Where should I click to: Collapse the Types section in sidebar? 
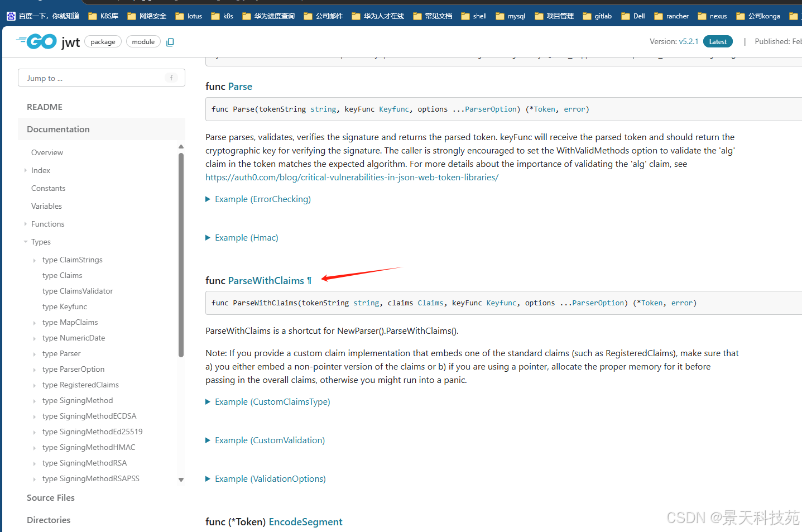point(26,242)
